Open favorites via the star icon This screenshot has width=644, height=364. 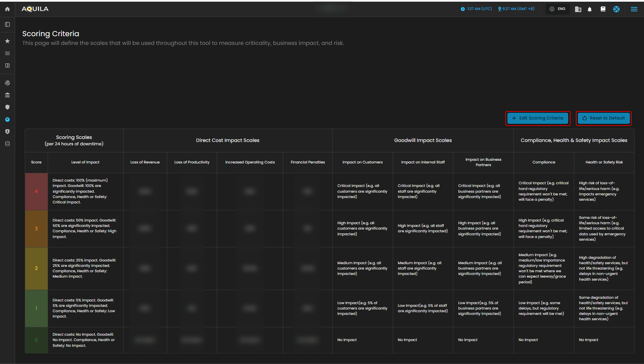7,41
